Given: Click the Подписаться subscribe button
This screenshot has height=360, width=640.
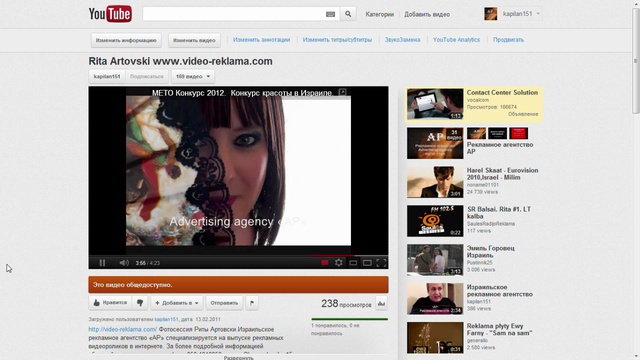Looking at the screenshot, I should coord(147,76).
